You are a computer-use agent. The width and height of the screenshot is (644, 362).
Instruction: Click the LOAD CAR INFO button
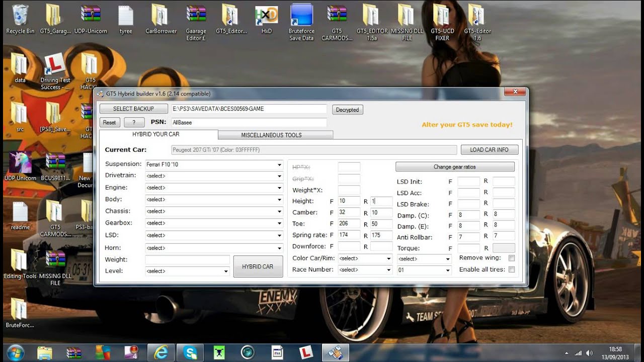[489, 150]
